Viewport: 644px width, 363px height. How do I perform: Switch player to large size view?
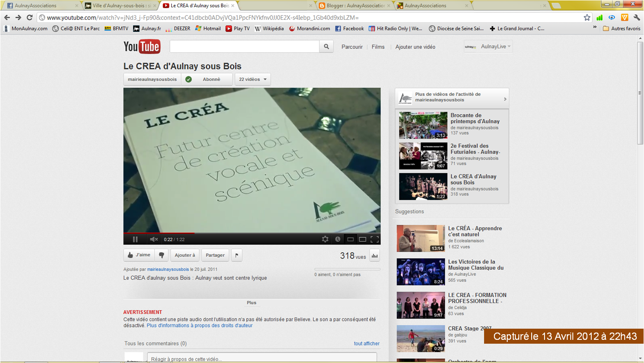pos(362,239)
